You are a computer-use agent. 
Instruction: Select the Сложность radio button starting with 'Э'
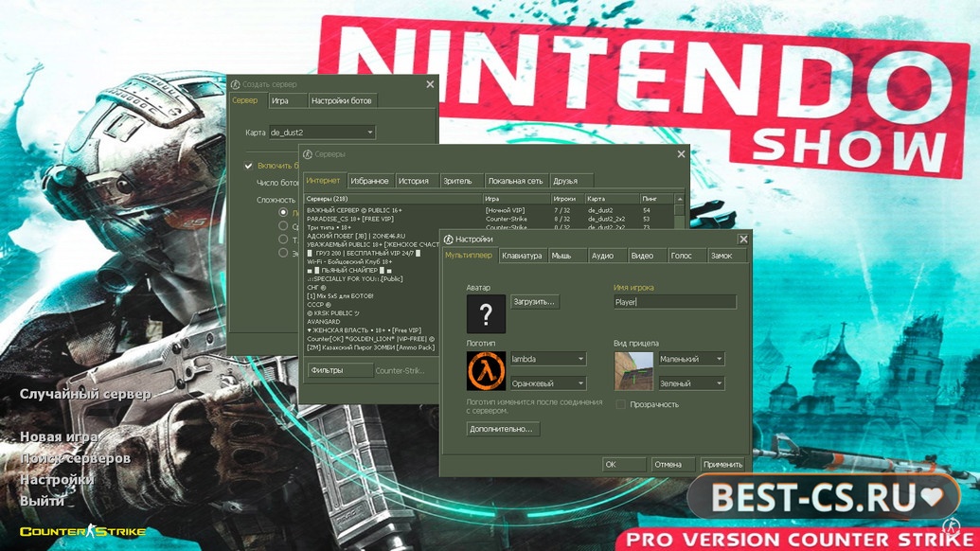point(283,253)
